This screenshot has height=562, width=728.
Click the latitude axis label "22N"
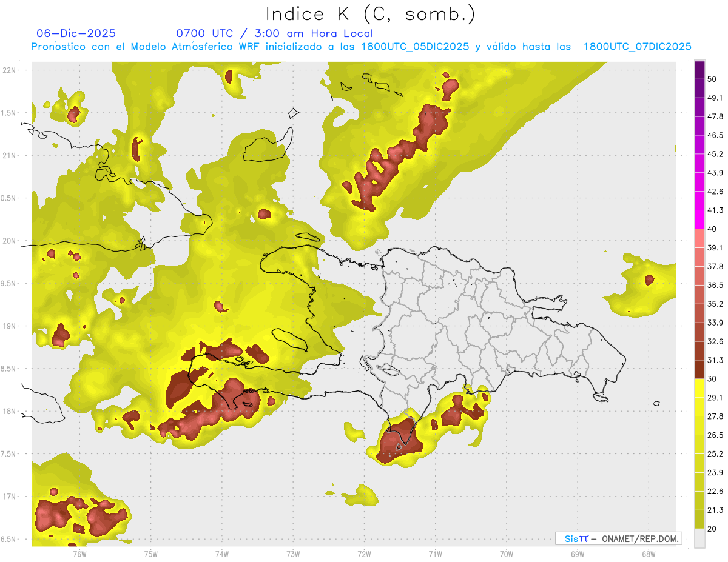[x=8, y=70]
